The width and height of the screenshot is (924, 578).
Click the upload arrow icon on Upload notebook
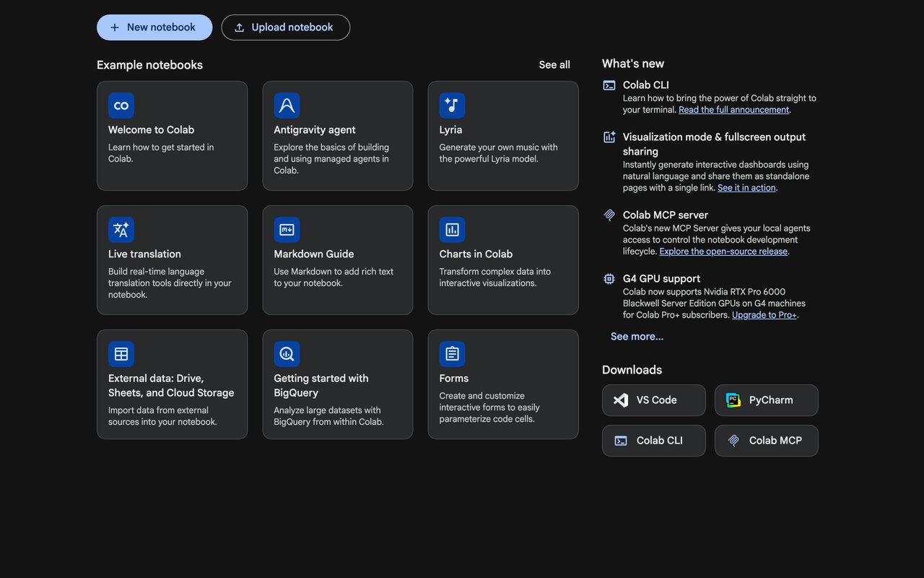point(239,27)
